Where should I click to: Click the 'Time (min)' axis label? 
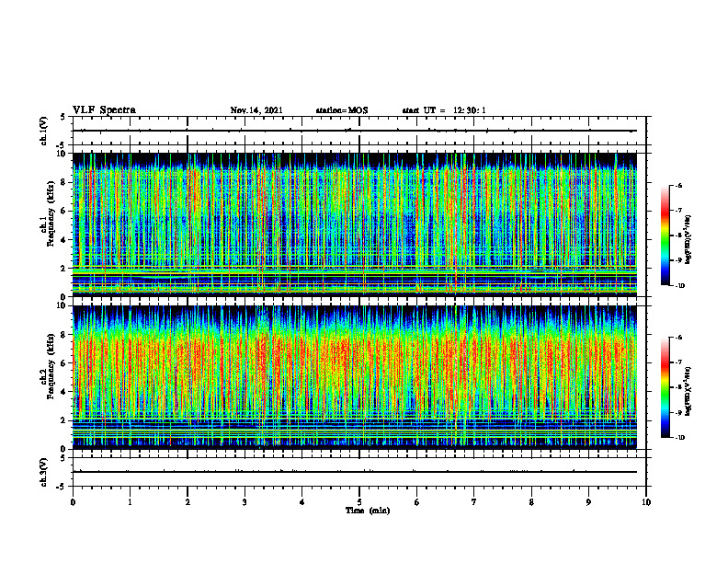[x=368, y=511]
